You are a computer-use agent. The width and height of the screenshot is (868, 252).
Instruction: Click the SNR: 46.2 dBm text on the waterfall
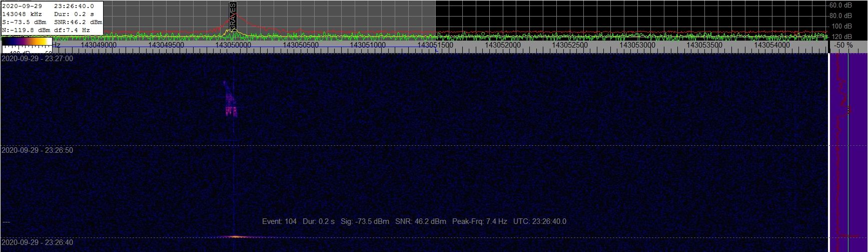(421, 221)
